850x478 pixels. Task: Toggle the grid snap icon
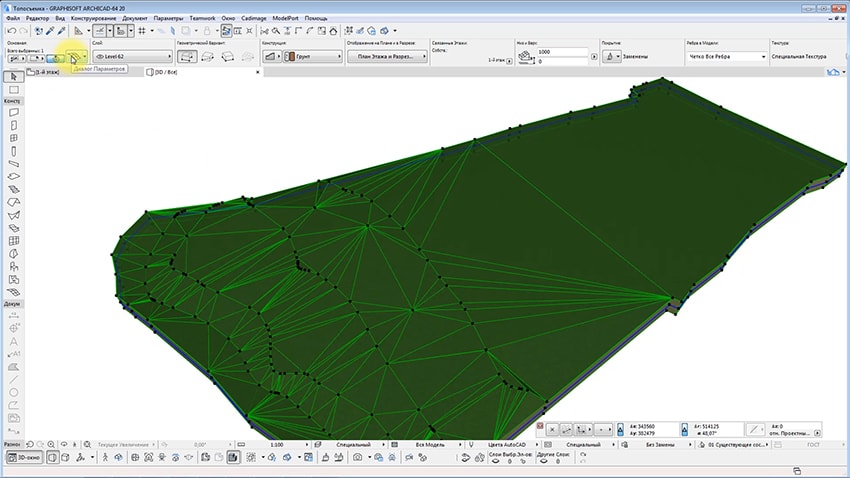coord(142,31)
